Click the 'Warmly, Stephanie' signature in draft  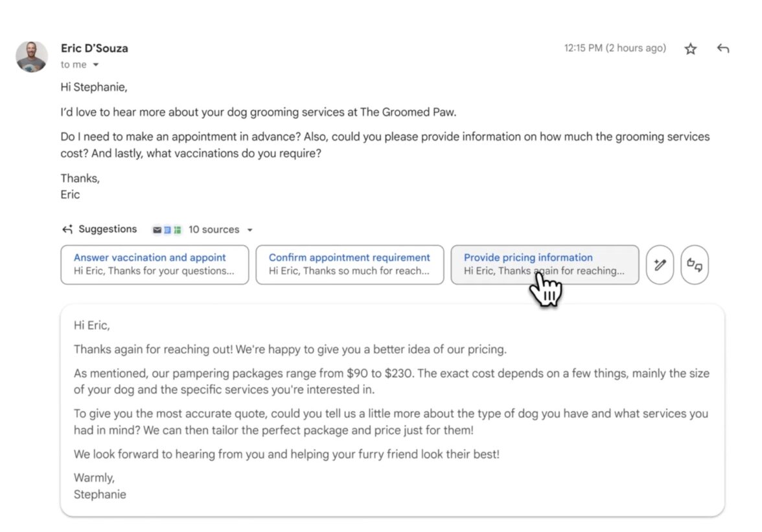click(100, 486)
